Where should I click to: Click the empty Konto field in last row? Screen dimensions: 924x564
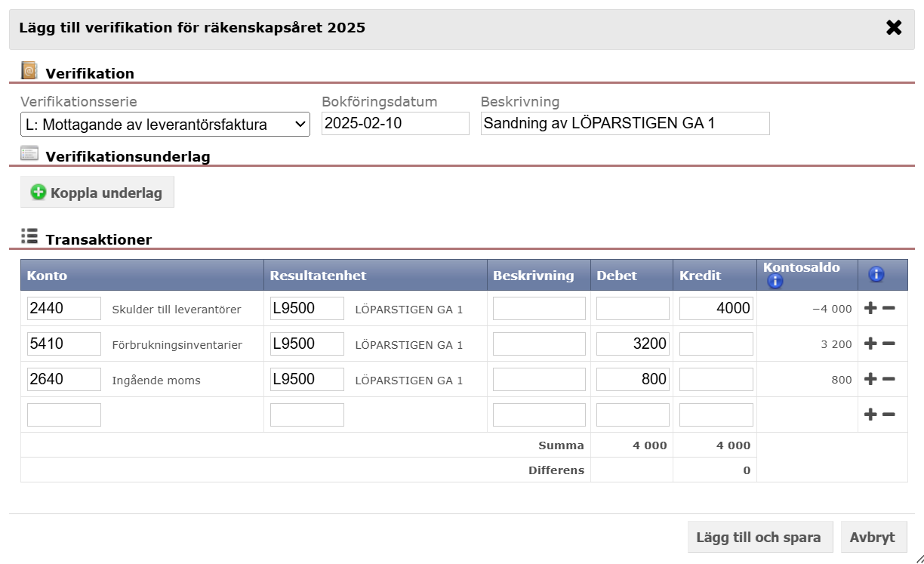coord(64,415)
